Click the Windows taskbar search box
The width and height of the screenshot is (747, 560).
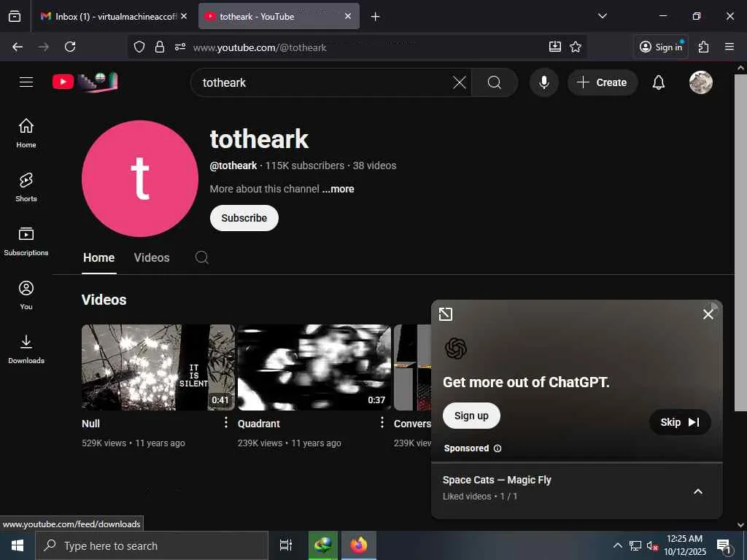[x=152, y=545]
